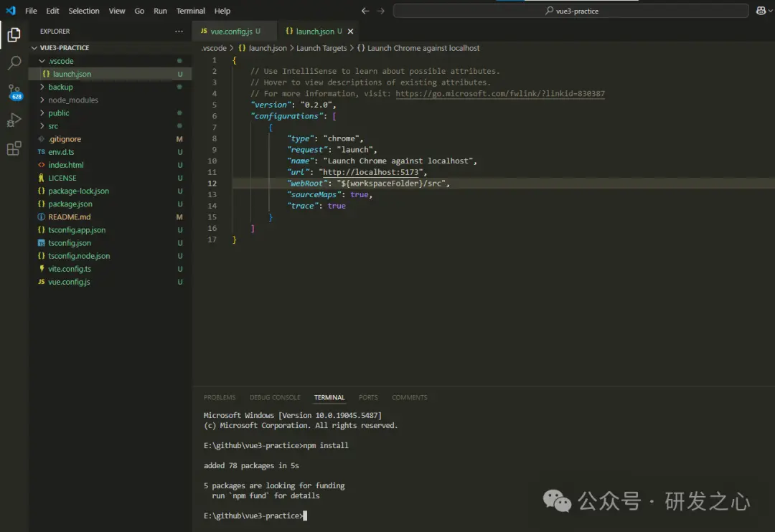The image size is (775, 532).
Task: Open the Extensions view icon
Action: (x=14, y=148)
